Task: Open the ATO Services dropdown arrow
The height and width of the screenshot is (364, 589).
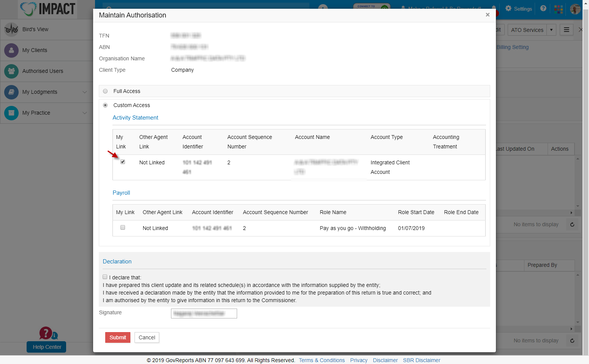Action: coord(551,30)
